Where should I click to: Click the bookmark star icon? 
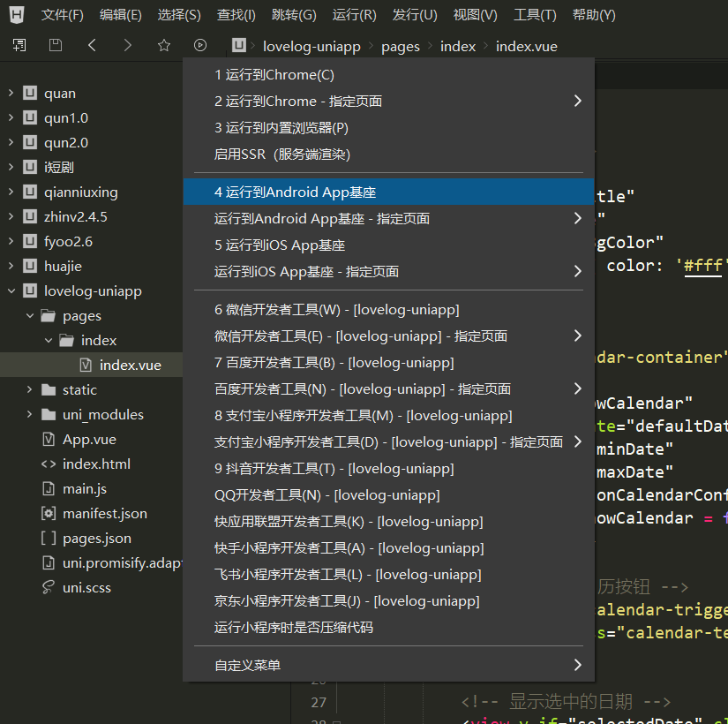coord(164,46)
